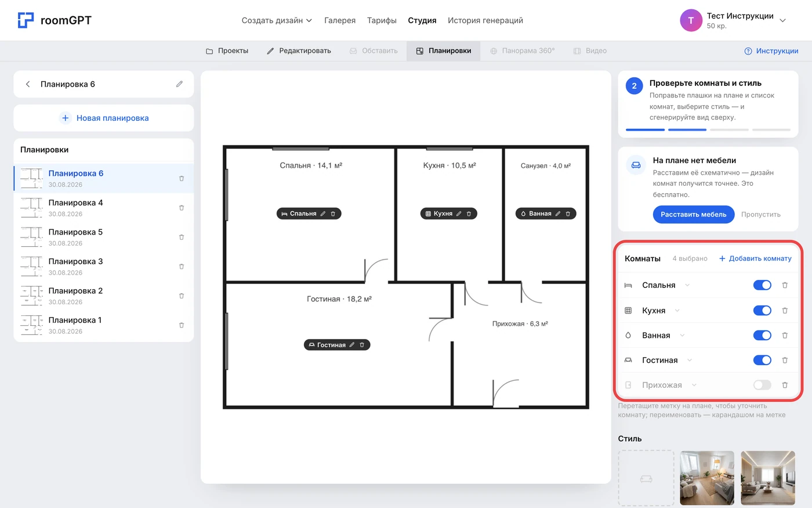This screenshot has width=812, height=508.
Task: Remove Спальня from the rooms list
Action: pyautogui.click(x=785, y=285)
